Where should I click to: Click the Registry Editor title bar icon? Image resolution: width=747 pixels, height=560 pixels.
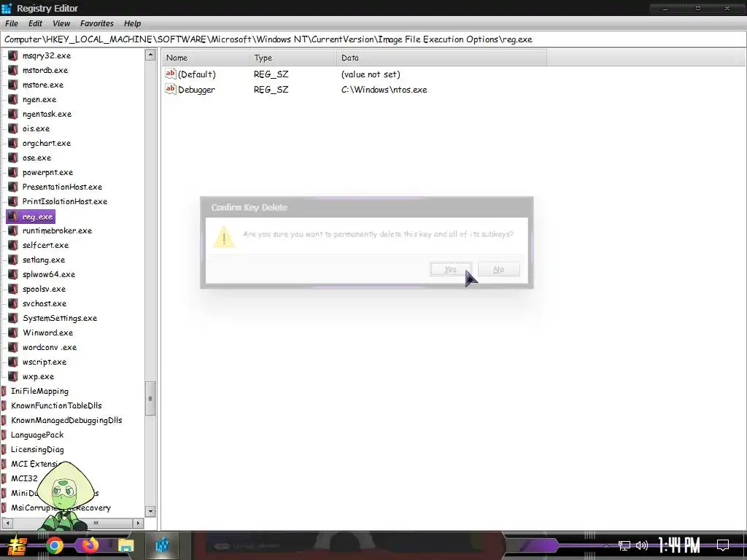(x=7, y=8)
